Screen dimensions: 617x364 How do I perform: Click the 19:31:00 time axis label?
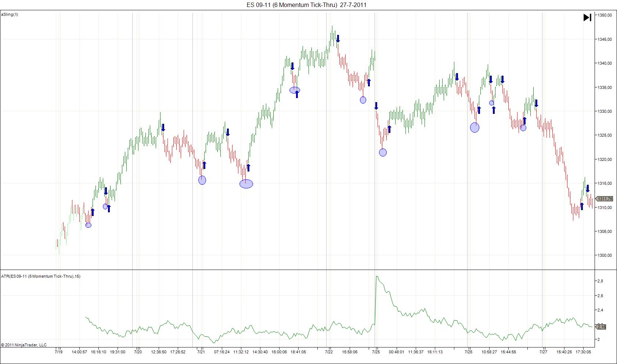(118, 352)
